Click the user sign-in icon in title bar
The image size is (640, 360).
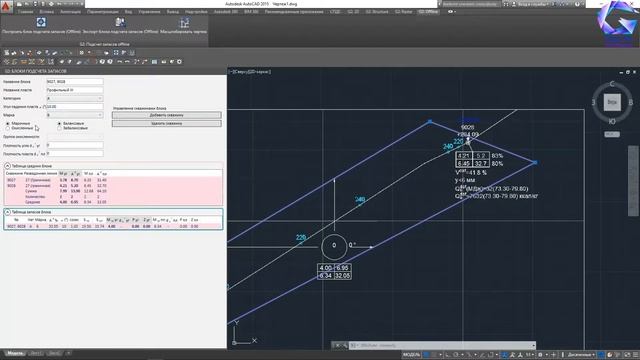click(514, 4)
